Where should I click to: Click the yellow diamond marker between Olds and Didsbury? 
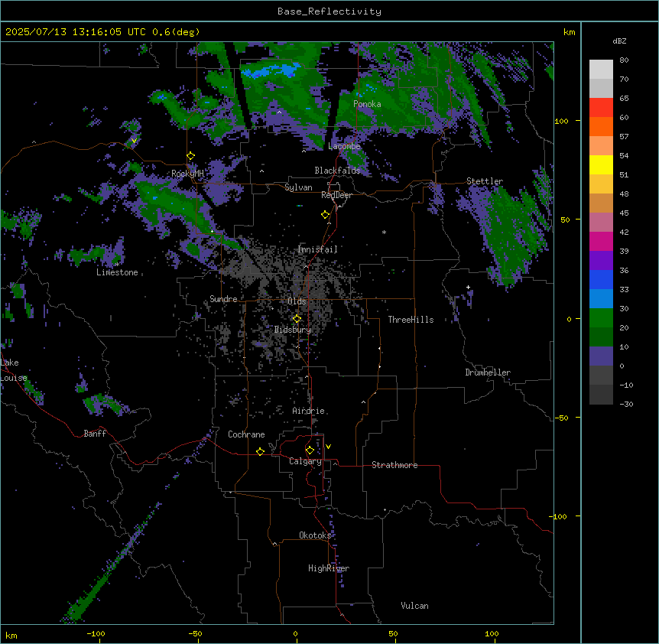point(297,319)
